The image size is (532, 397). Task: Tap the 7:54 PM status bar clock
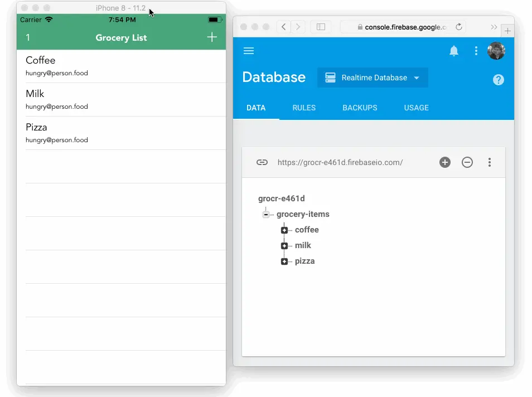click(x=122, y=20)
